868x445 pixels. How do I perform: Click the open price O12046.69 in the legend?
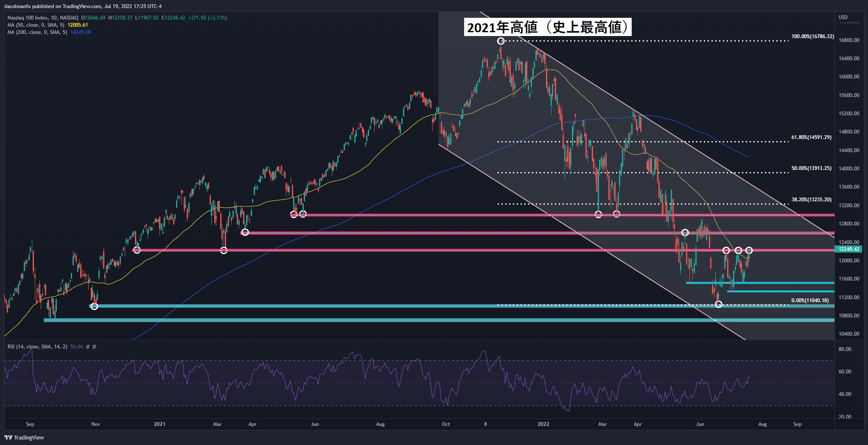tap(93, 18)
